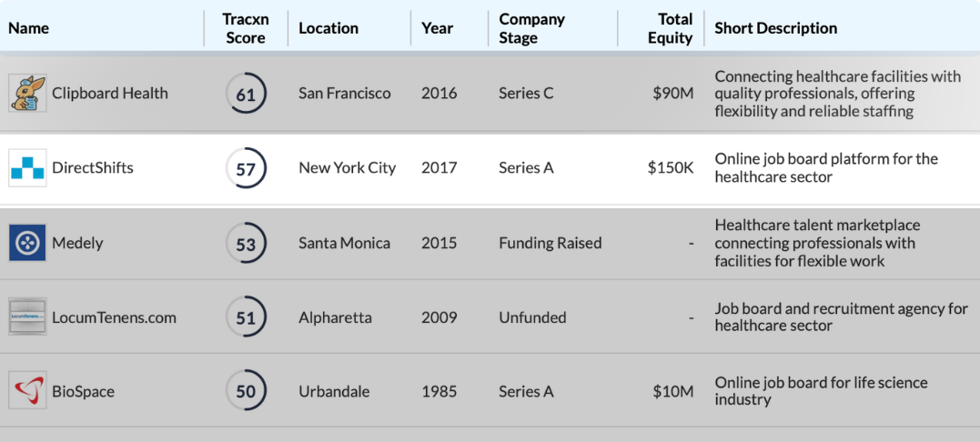980x442 pixels.
Task: Open the DirectShifts company link
Action: pos(93,168)
